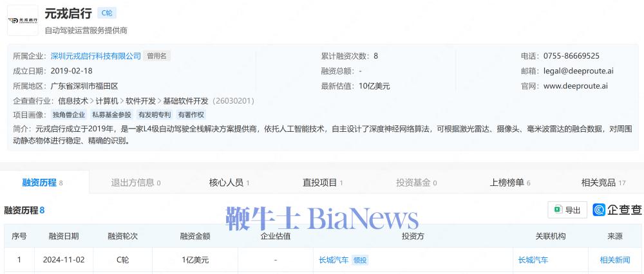Click the 元戎启行 company logo thumbnail

pyautogui.click(x=23, y=20)
